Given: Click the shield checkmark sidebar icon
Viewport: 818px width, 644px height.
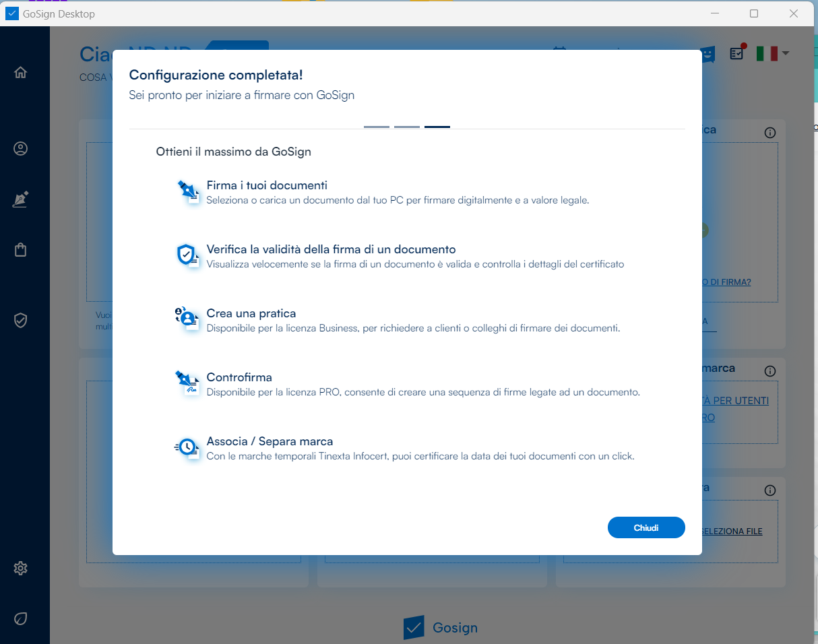Looking at the screenshot, I should click(x=20, y=320).
